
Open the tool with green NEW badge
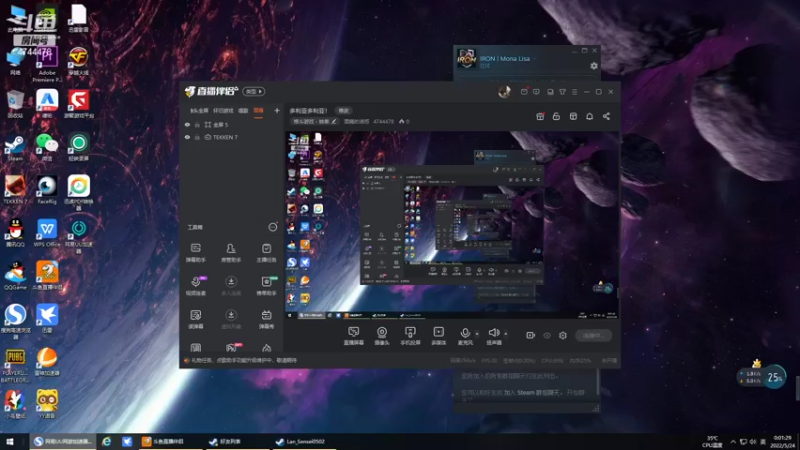(266, 286)
